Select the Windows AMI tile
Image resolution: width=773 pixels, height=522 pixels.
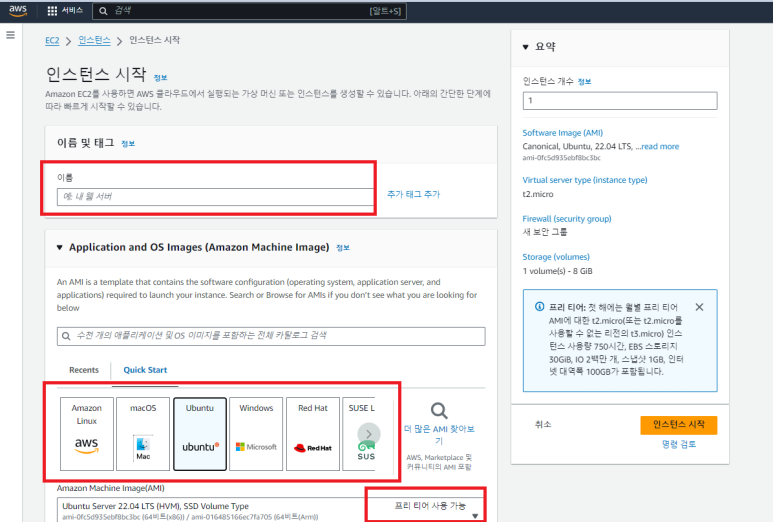coord(256,434)
